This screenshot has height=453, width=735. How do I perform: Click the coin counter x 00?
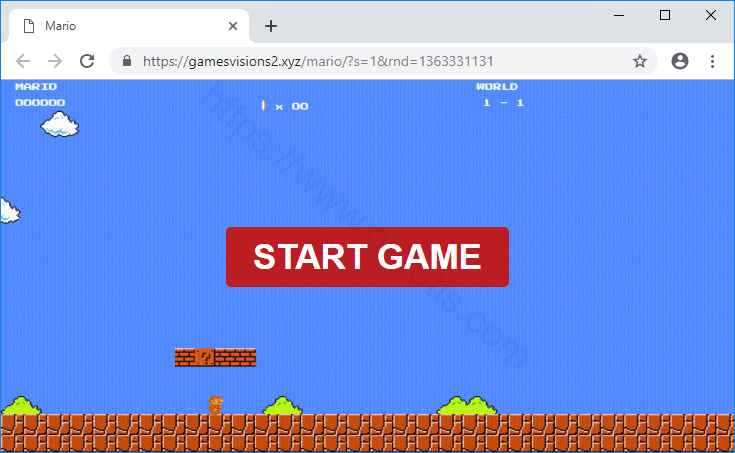pyautogui.click(x=285, y=106)
